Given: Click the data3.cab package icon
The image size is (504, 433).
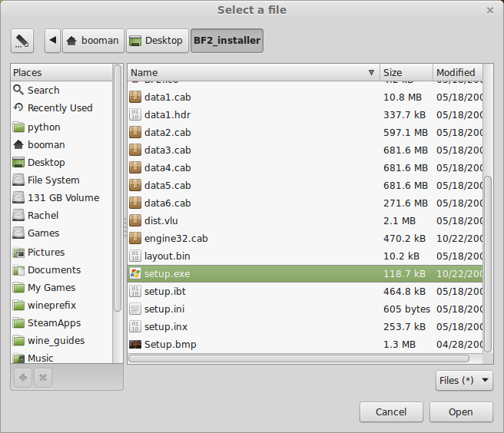Looking at the screenshot, I should click(135, 150).
